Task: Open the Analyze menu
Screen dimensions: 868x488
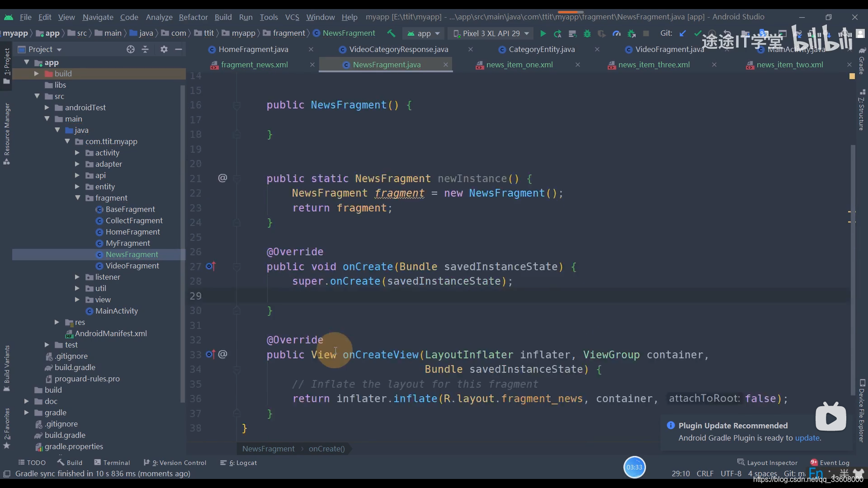Action: [159, 17]
